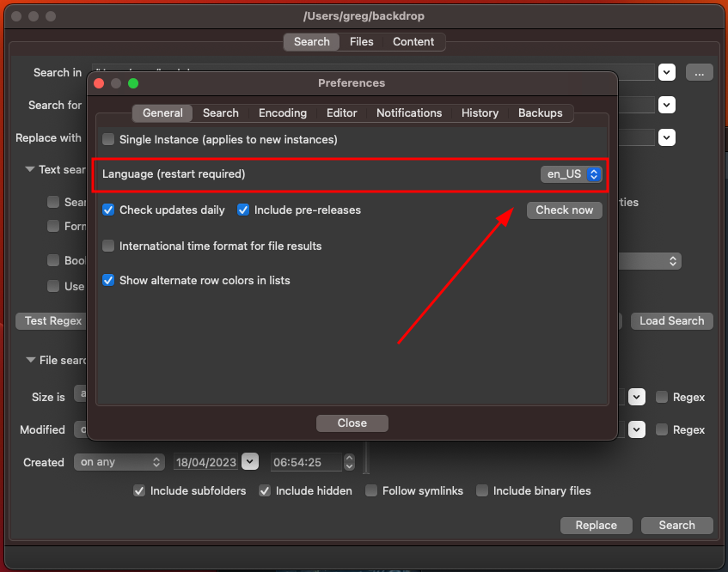Viewport: 728px width, 572px height.
Task: Enable the Regex checkbox in Size is row
Action: pos(662,397)
